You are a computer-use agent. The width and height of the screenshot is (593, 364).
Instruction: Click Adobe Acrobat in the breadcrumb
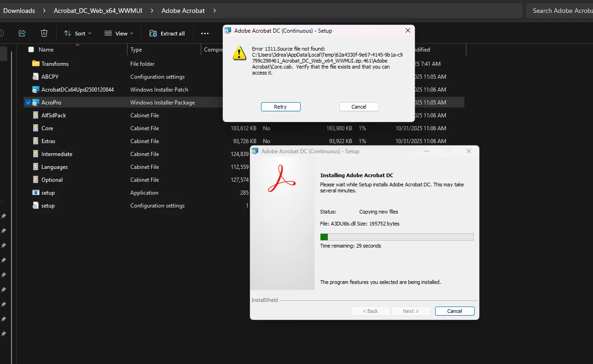183,11
